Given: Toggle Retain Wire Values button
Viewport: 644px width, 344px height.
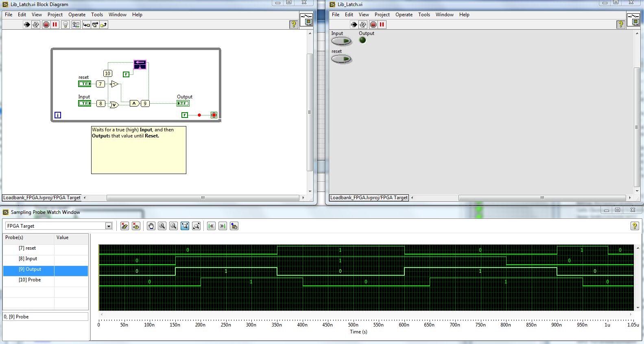Looking at the screenshot, I should (x=76, y=25).
